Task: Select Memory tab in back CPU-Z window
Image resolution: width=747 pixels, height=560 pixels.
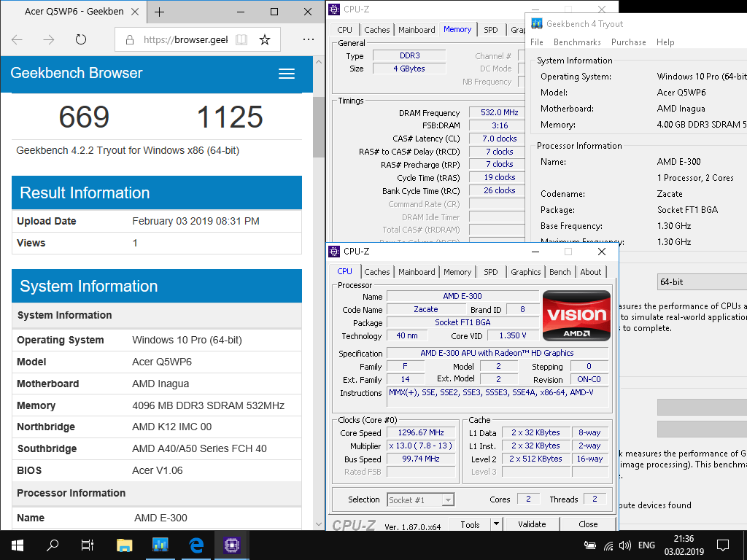Action: 457,29
